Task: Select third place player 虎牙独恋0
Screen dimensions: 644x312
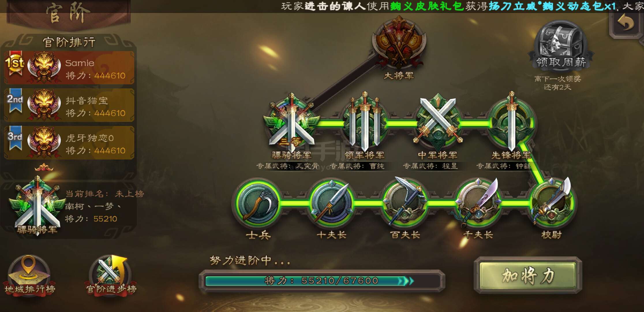Action: [x=69, y=143]
